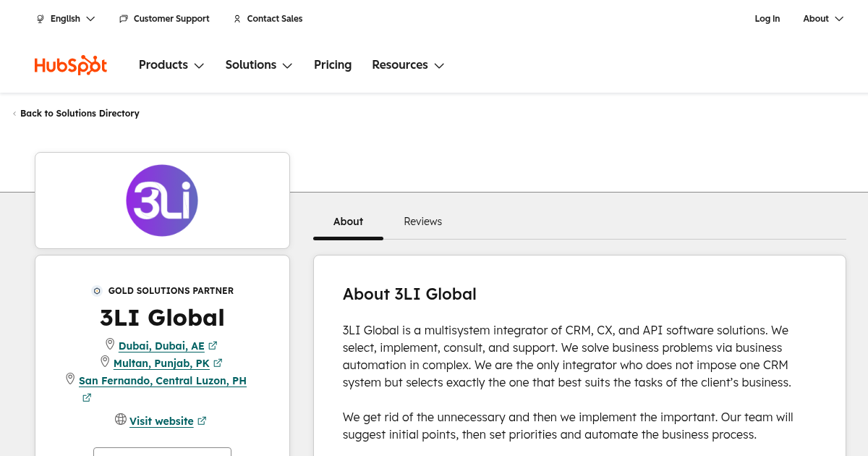Click the 3LI Global company name heading
This screenshot has height=456, width=868.
click(x=162, y=318)
